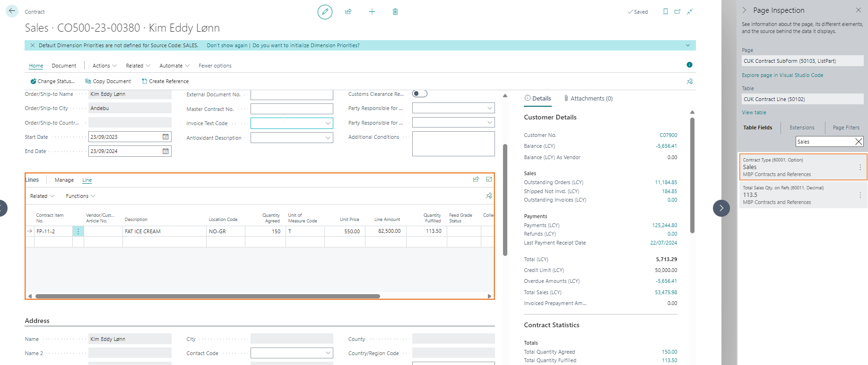Viewport: 868px width, 365px height.
Task: Dismiss the Dimension Priorities notification
Action: [33, 45]
